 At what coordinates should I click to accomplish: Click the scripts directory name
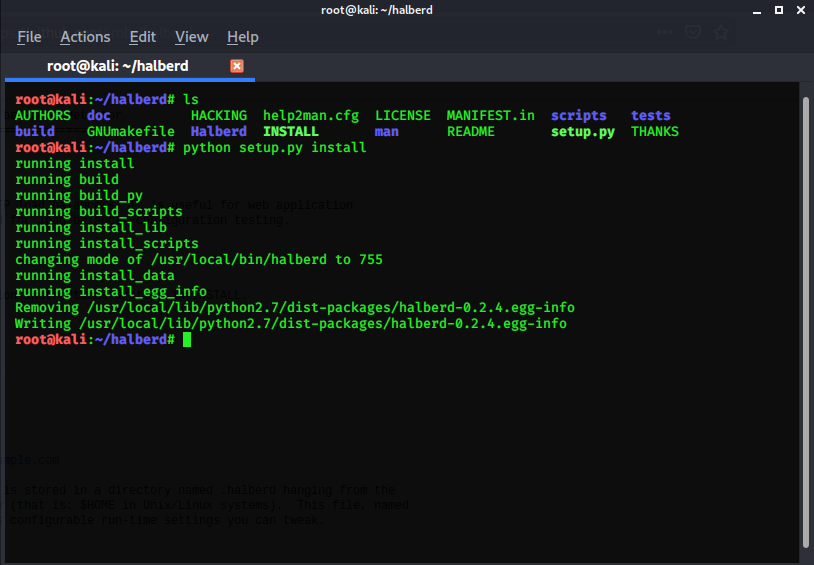[x=578, y=115]
